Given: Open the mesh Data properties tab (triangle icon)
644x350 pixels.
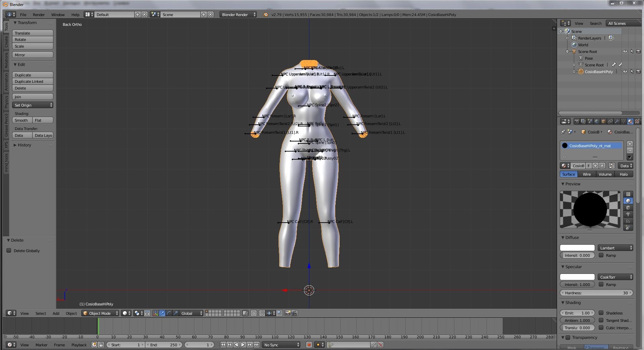Looking at the screenshot, I should click(x=624, y=121).
